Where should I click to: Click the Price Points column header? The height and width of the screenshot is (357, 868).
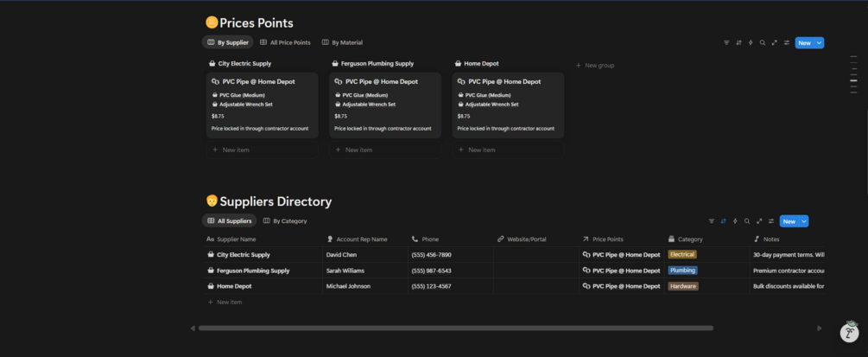point(602,239)
